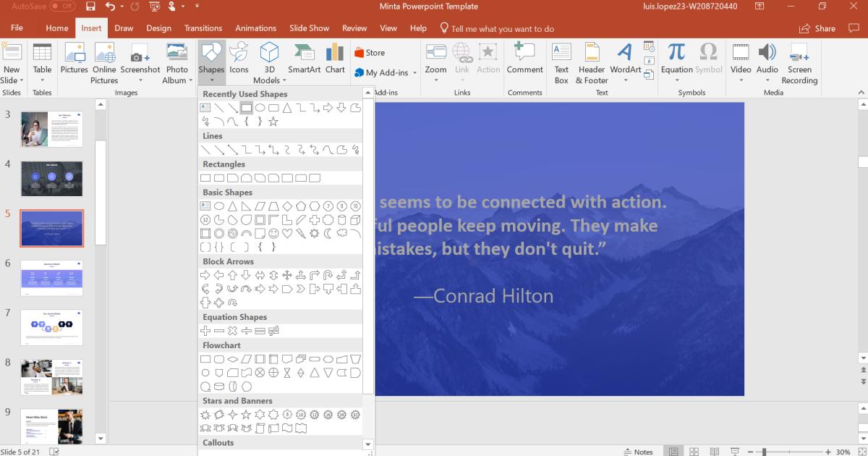Switch to the Design tab
Viewport: 868px width, 456px height.
point(158,28)
